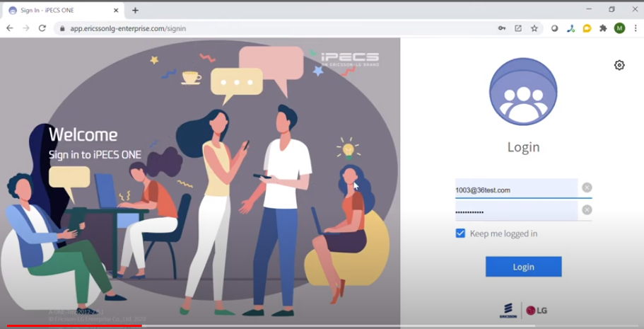Clear the email field with its X icon

coord(587,187)
